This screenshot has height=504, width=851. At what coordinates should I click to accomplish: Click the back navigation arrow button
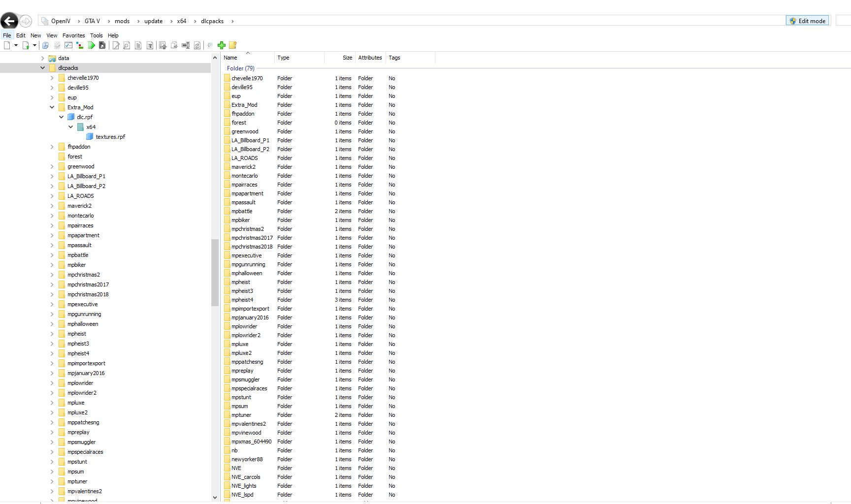click(x=9, y=21)
